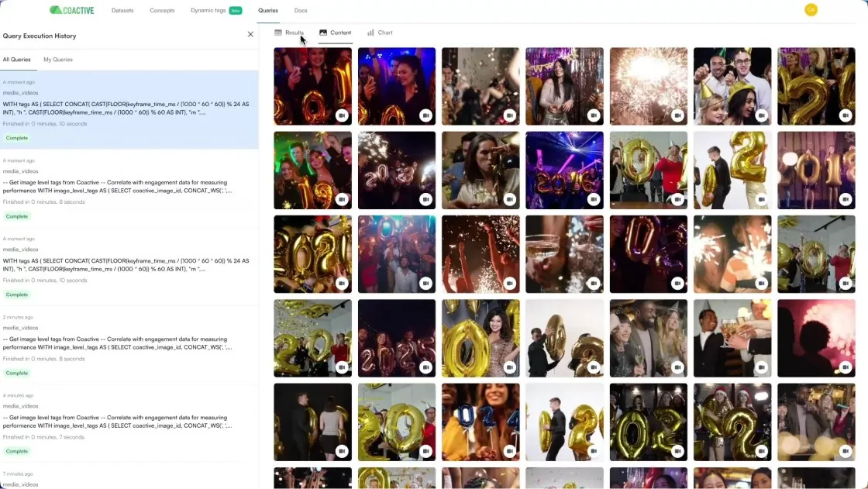Go to Dynamic tags Beta

pos(216,11)
